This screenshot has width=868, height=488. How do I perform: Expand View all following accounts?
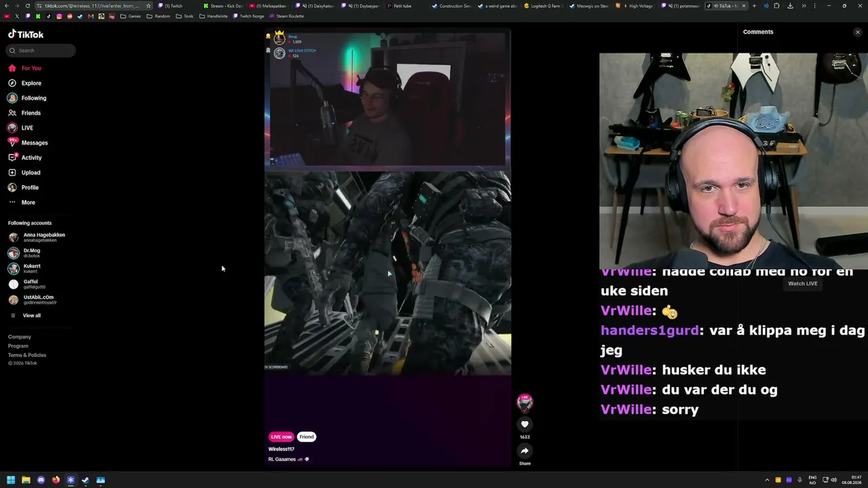click(25, 316)
